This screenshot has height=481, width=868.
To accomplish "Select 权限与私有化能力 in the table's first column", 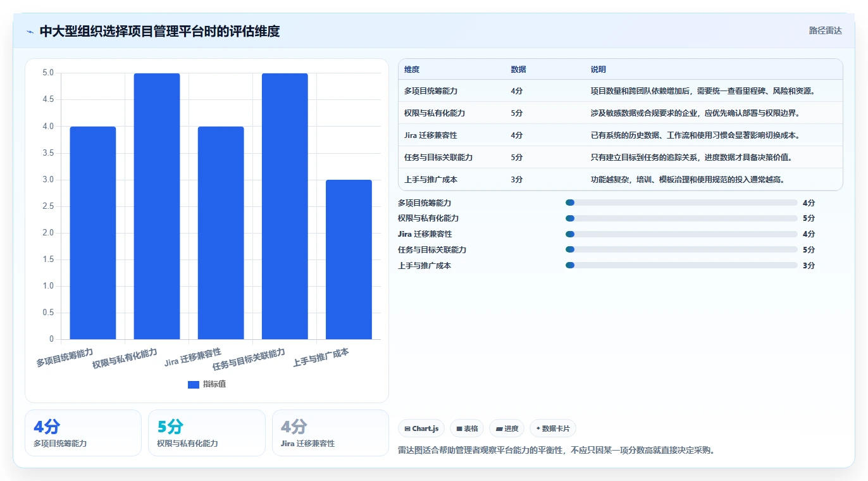I will pyautogui.click(x=435, y=113).
